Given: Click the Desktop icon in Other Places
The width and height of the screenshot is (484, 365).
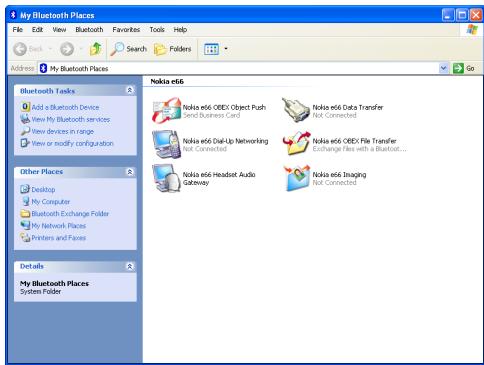Looking at the screenshot, I should 25,189.
